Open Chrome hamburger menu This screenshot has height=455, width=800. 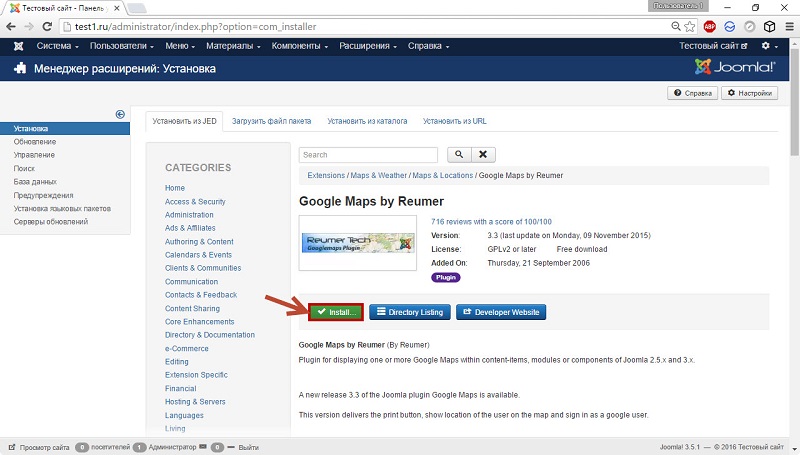click(789, 27)
